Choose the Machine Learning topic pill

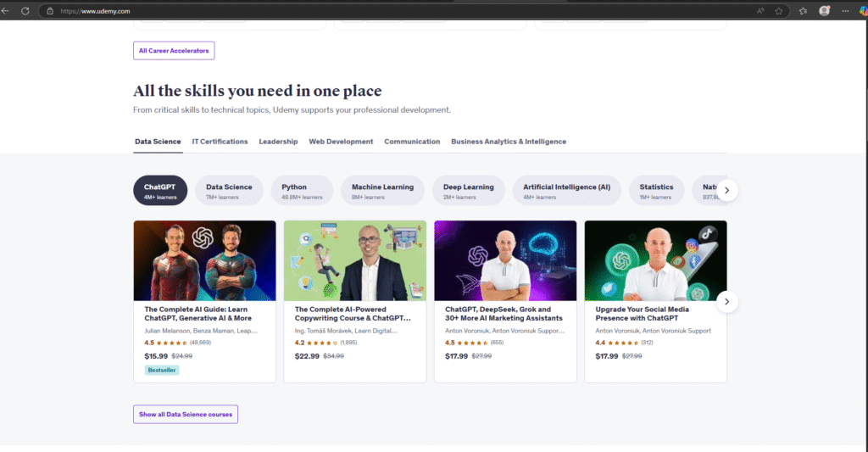(x=382, y=191)
